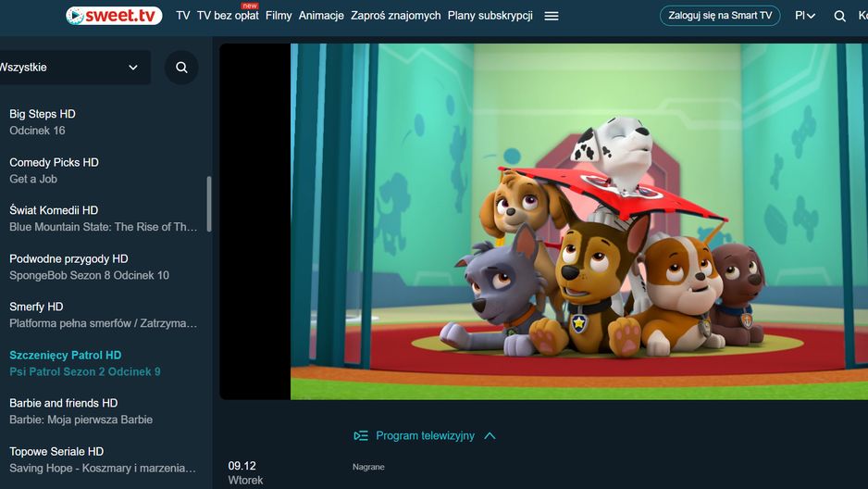Screen dimensions: 868x489
Task: Click the channel list scrollbar
Action: pyautogui.click(x=209, y=204)
